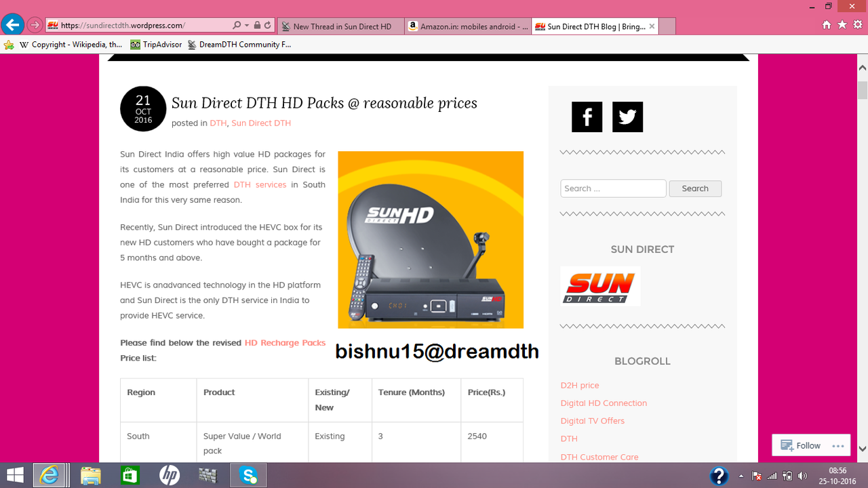Open the TripAdvisor bookmark in favorites bar
The width and height of the screenshot is (868, 488).
(157, 45)
